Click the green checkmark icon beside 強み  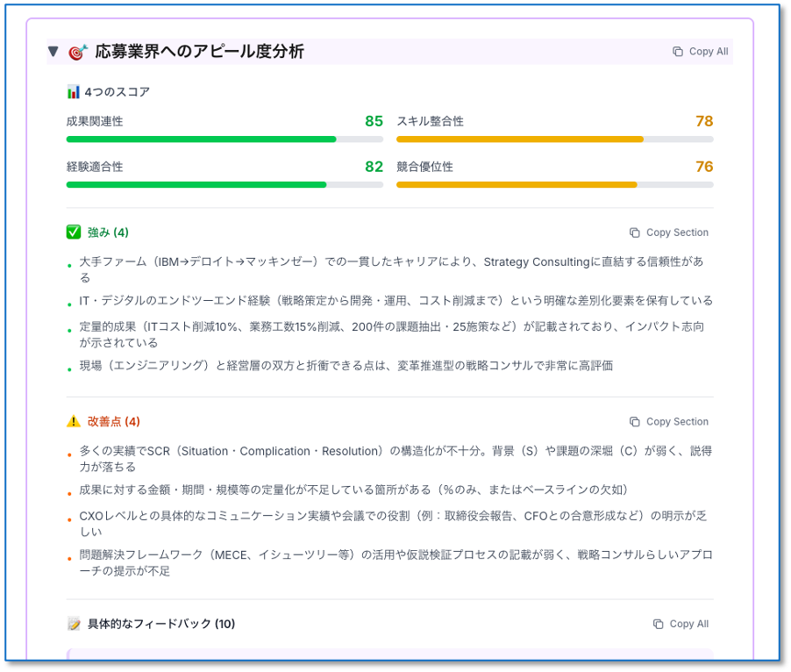tap(74, 232)
